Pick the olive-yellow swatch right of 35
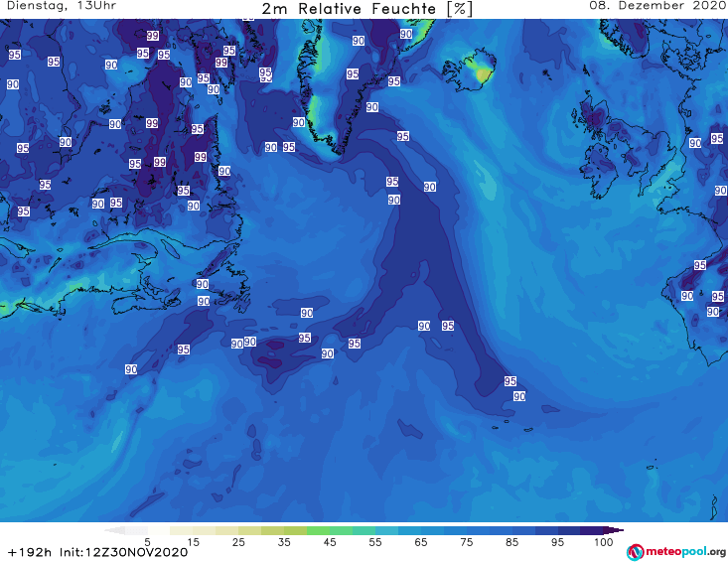The image size is (728, 562). pos(295,530)
